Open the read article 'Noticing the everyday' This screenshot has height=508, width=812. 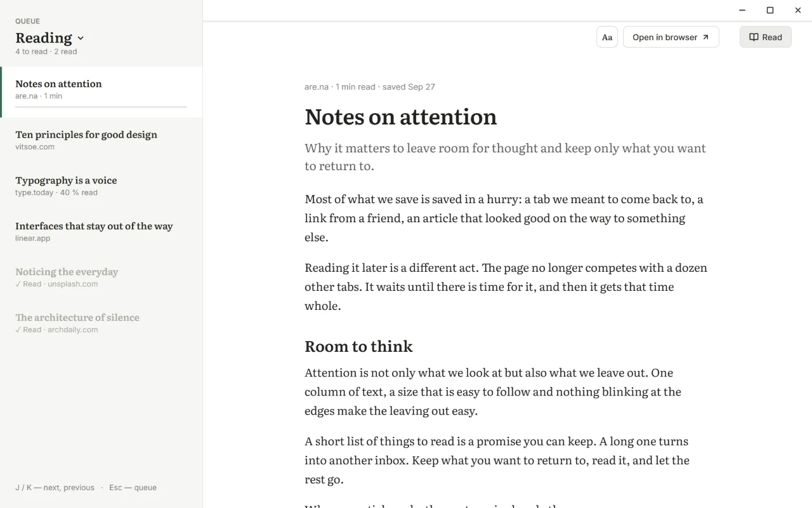101,277
